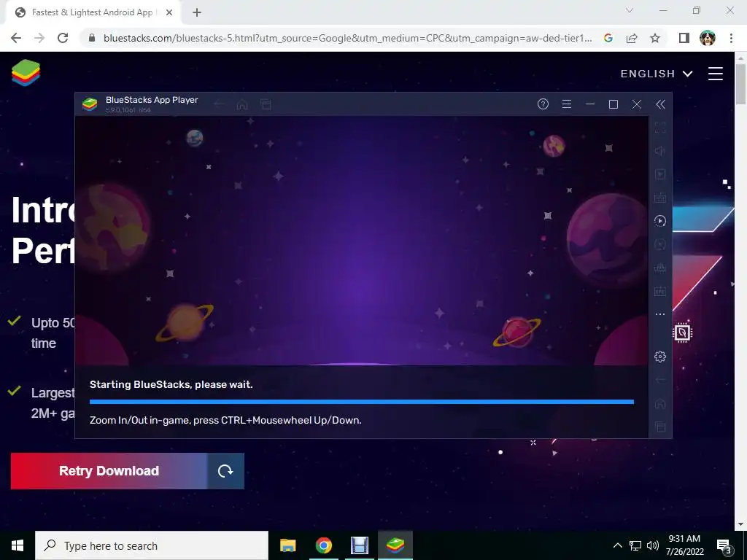Viewport: 747px width, 560px height.
Task: Click the recent apps icon in sidebar
Action: [659, 427]
